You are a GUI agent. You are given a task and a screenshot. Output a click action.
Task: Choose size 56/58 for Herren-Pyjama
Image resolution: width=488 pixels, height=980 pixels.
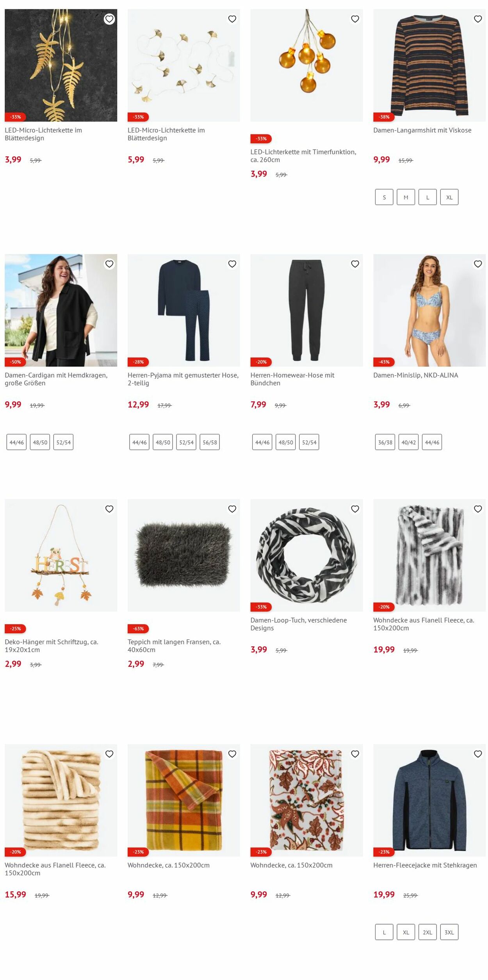click(x=210, y=442)
